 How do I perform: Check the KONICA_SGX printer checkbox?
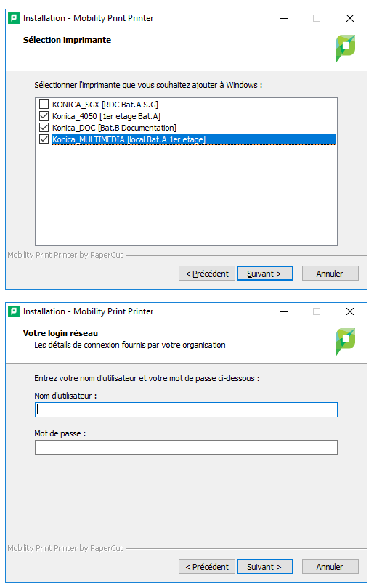44,105
